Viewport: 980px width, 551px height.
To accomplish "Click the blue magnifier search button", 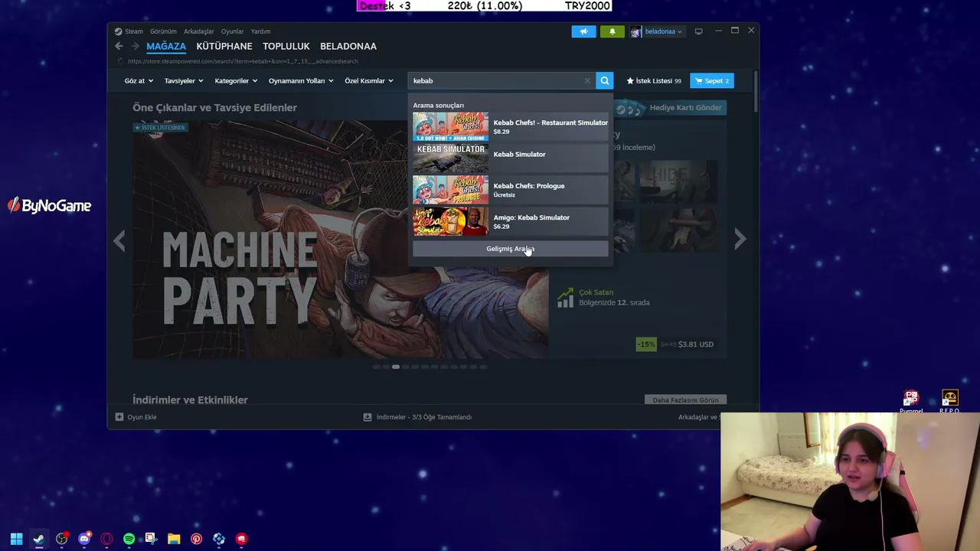I will click(x=604, y=80).
